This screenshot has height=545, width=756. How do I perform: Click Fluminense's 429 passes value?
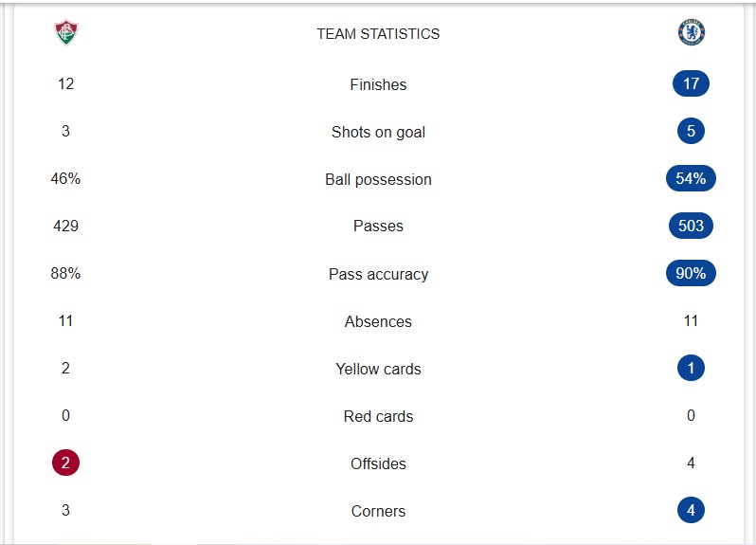[65, 226]
